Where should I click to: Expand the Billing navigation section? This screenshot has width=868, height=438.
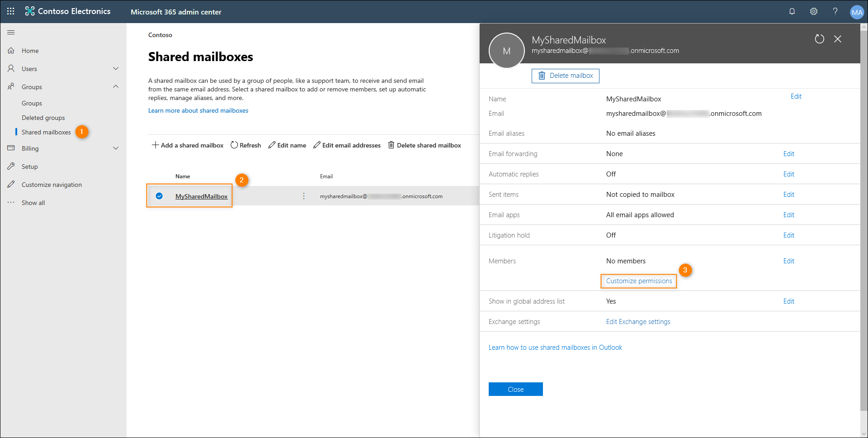(116, 148)
